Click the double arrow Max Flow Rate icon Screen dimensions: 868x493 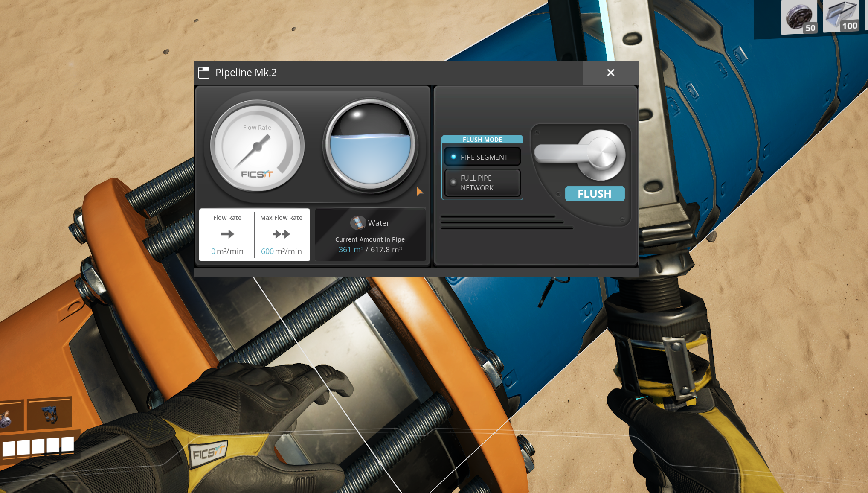pyautogui.click(x=281, y=234)
